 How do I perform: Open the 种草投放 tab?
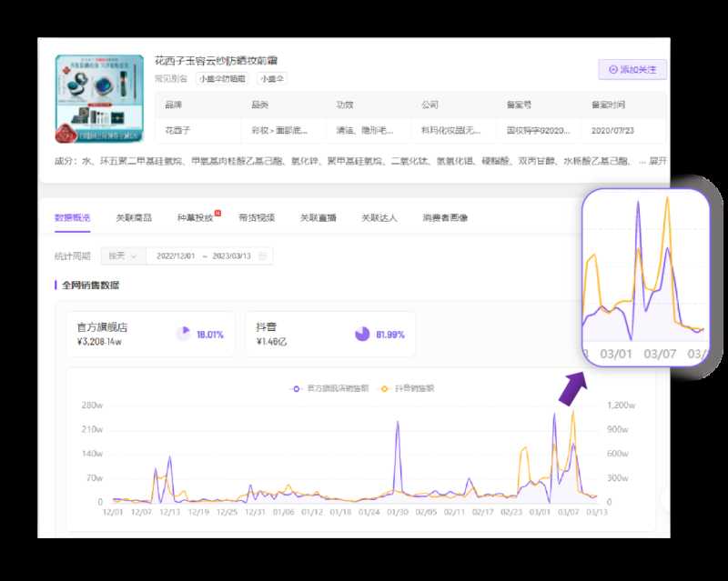[x=195, y=218]
